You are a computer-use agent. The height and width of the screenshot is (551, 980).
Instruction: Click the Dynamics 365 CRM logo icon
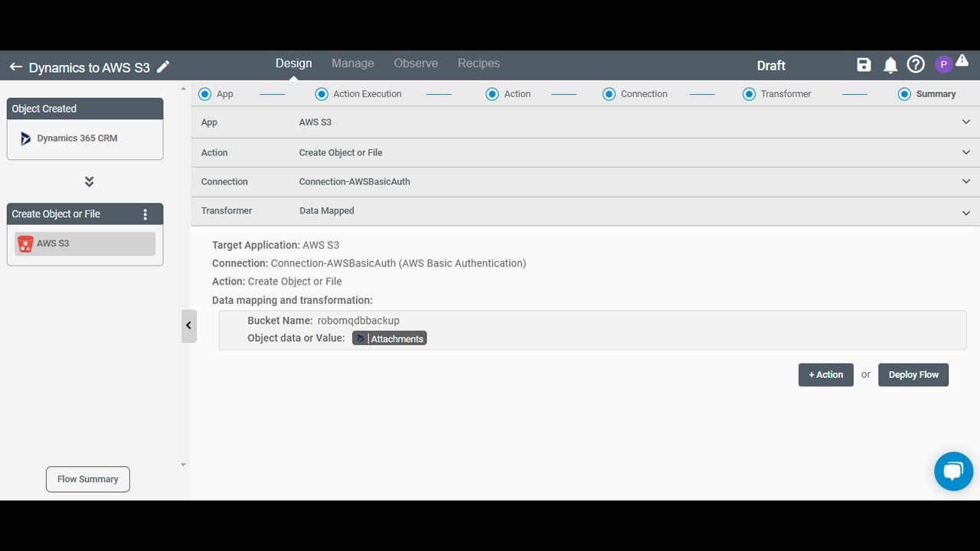[x=25, y=139]
